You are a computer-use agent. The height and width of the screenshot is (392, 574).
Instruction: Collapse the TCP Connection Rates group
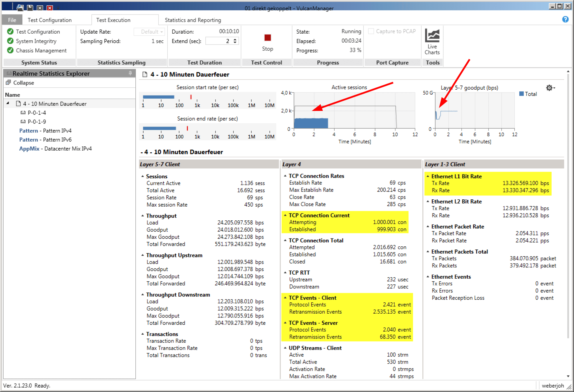285,176
